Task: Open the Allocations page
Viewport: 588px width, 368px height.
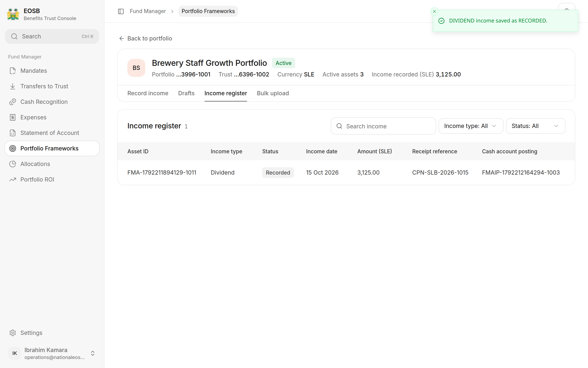Action: [x=52, y=164]
